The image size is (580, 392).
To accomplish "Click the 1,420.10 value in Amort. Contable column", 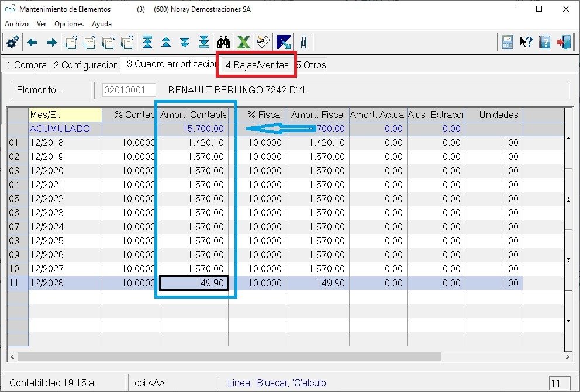I will pyautogui.click(x=194, y=143).
